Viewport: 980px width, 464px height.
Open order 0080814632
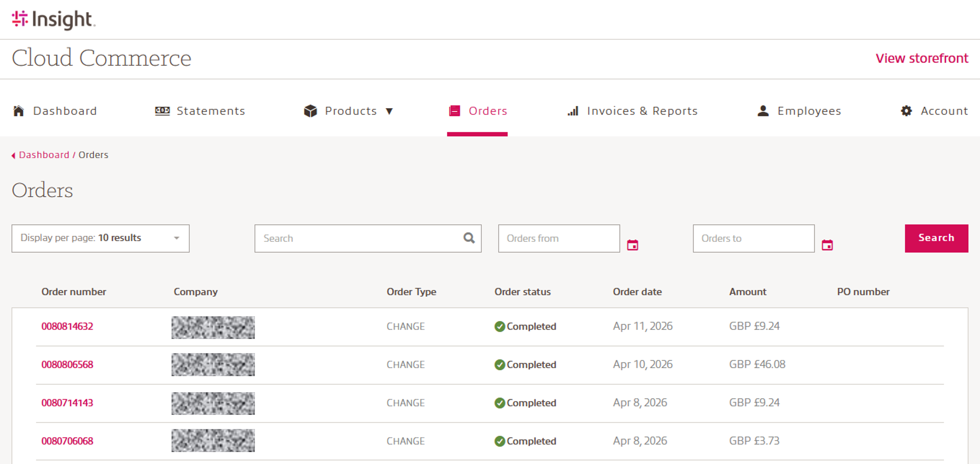coord(67,326)
